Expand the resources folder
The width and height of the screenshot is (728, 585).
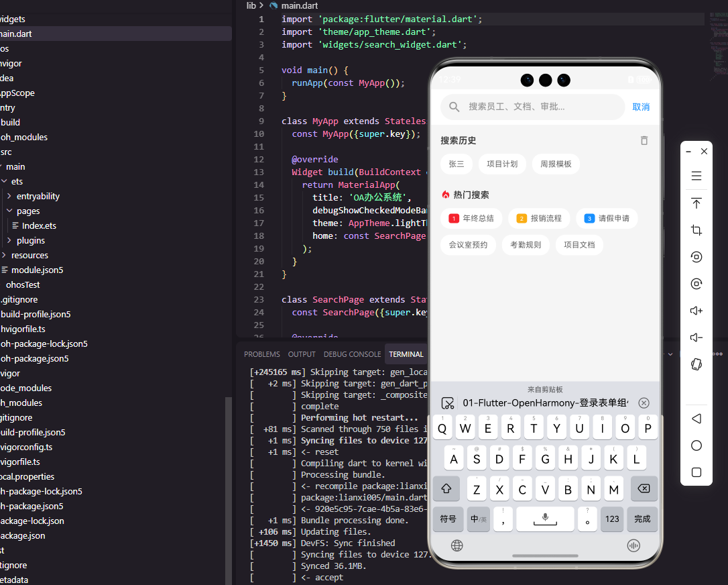[x=30, y=255]
